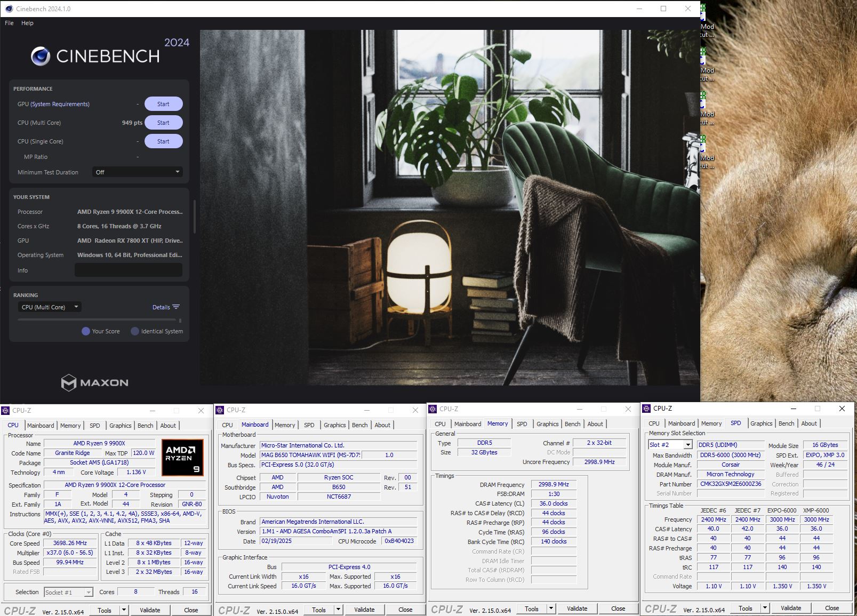Click the CPU-Z icon of SPD window
This screenshot has width=857, height=616.
pyautogui.click(x=646, y=409)
